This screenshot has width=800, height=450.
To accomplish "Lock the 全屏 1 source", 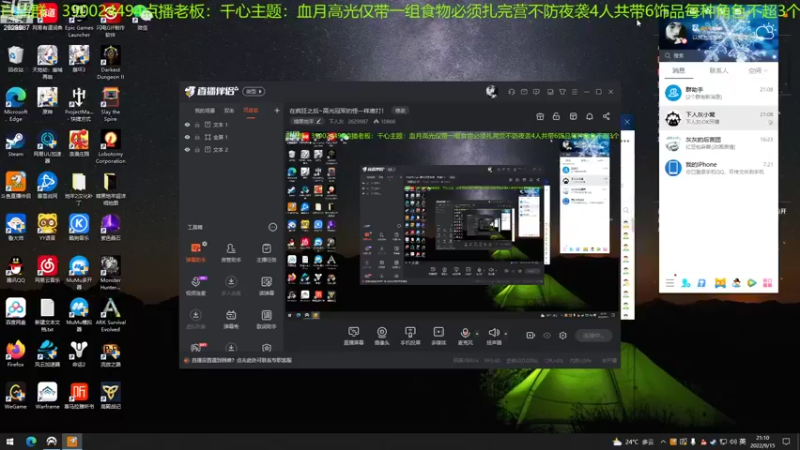I will (x=197, y=137).
